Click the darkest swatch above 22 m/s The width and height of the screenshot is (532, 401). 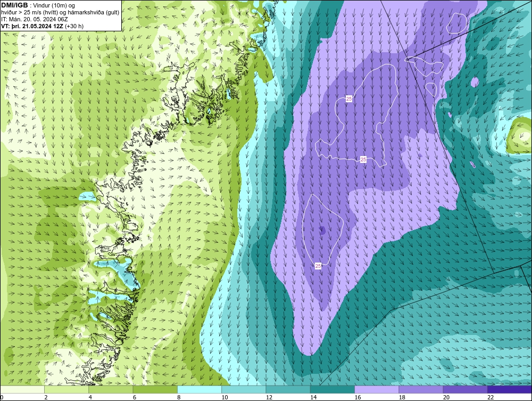pyautogui.click(x=510, y=389)
